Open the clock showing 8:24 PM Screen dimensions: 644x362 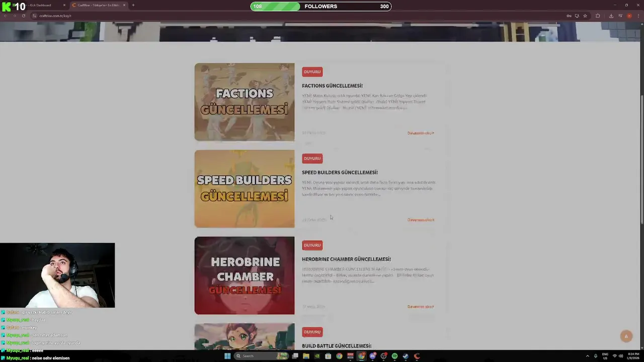[633, 356]
